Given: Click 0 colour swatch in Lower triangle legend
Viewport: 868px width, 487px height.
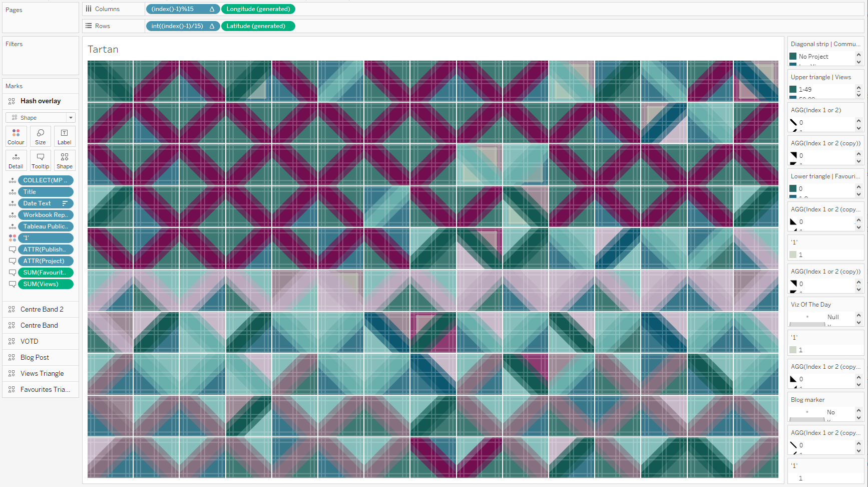Looking at the screenshot, I should [x=793, y=189].
